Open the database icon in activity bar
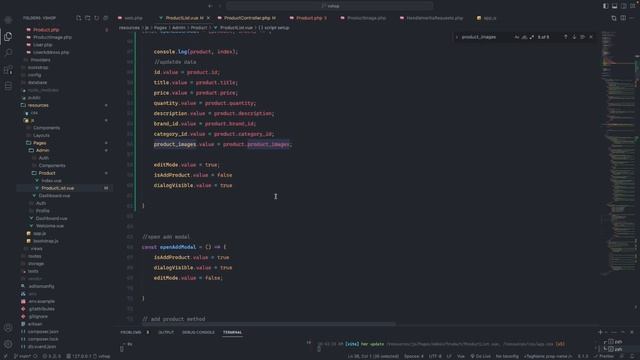Image resolution: width=640 pixels, height=360 pixels. 8,86
